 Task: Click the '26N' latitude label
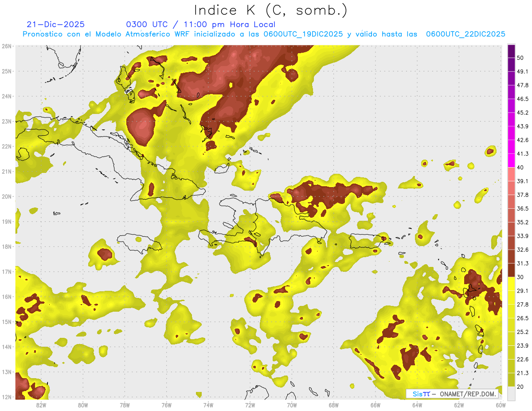tap(7, 46)
